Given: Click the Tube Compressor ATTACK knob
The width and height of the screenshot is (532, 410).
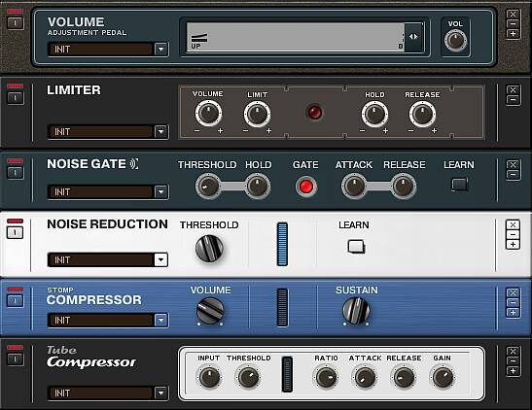Looking at the screenshot, I should click(x=365, y=377).
